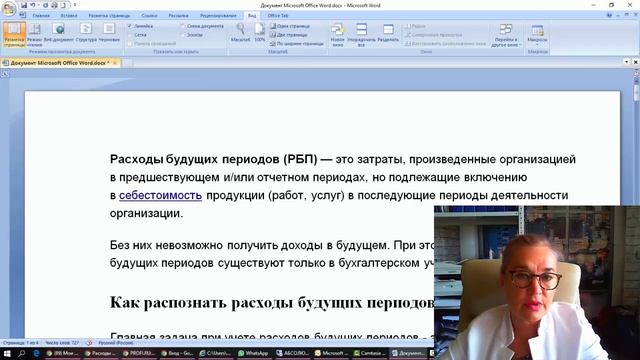Open Новое окно for document

pos(338,35)
